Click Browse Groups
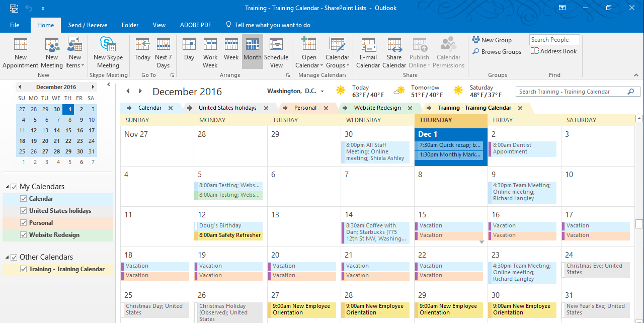644x323 pixels. (x=497, y=51)
